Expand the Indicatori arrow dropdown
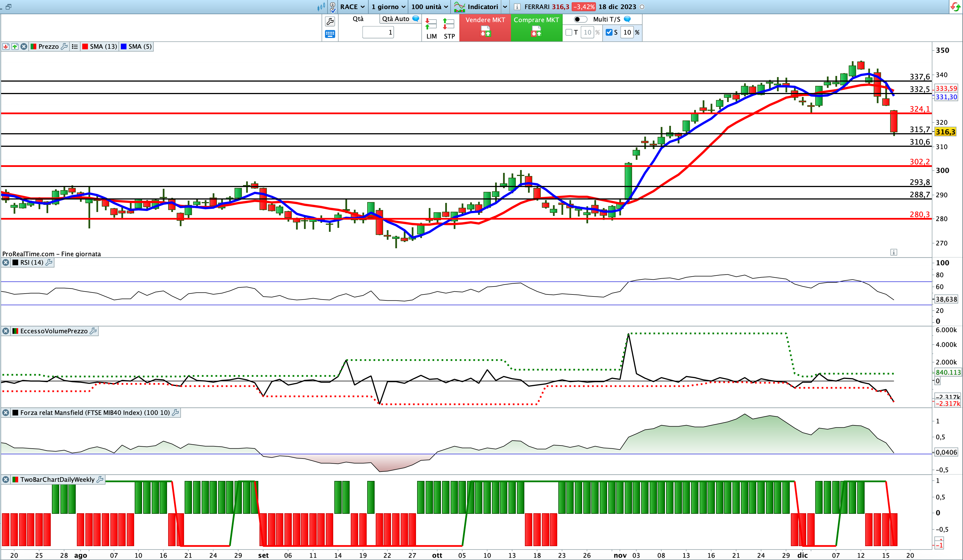Viewport: 963px width, 560px height. click(505, 7)
